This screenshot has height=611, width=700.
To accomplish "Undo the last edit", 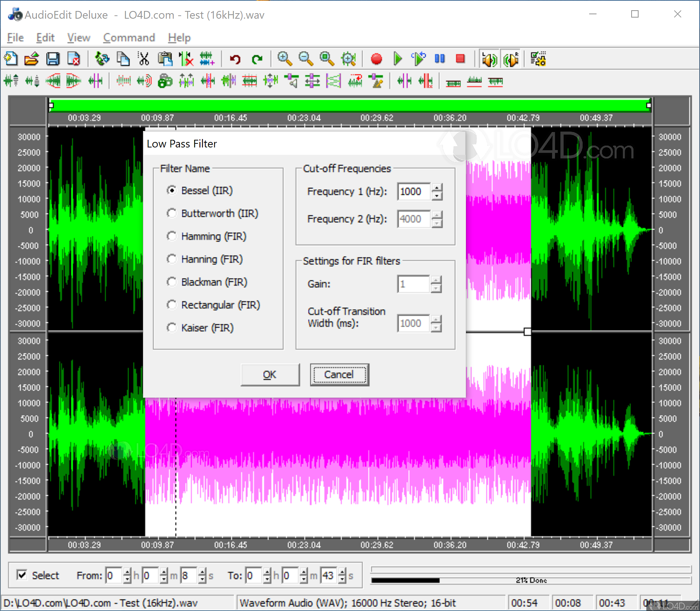I will pos(234,59).
